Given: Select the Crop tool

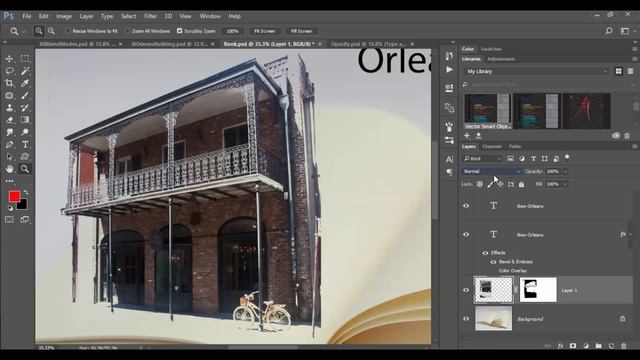Looking at the screenshot, I should tap(9, 83).
